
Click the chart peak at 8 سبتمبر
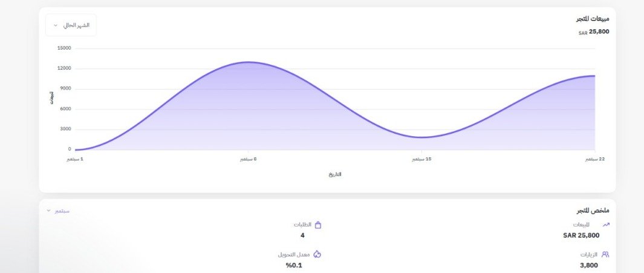point(249,62)
